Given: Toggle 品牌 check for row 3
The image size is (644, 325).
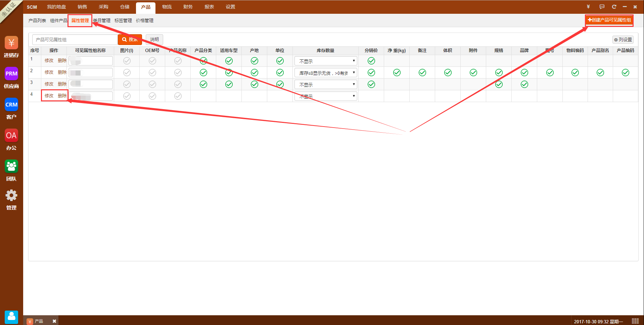Looking at the screenshot, I should (x=524, y=84).
